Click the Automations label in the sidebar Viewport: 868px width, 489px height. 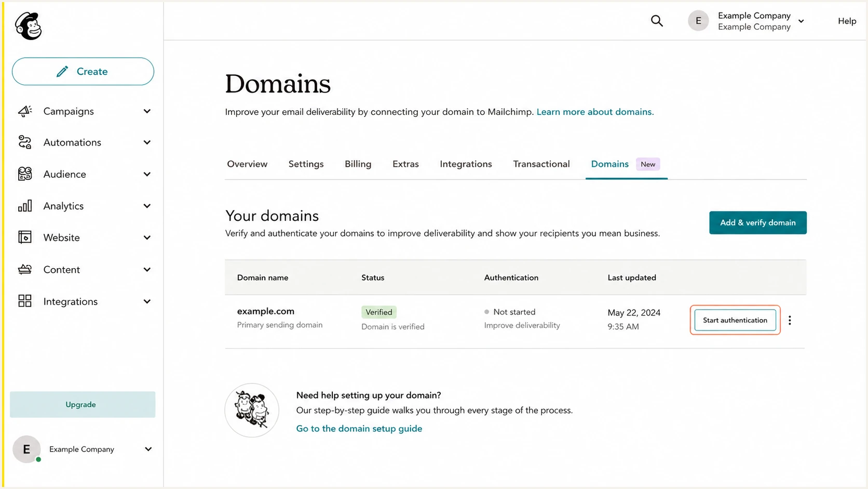click(72, 142)
